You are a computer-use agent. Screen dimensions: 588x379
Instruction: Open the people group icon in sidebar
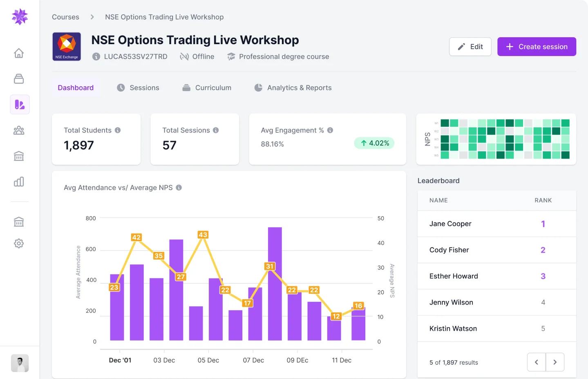19,130
